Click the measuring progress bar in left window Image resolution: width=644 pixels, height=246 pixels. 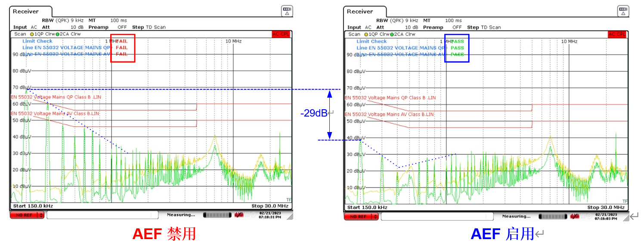[217, 215]
